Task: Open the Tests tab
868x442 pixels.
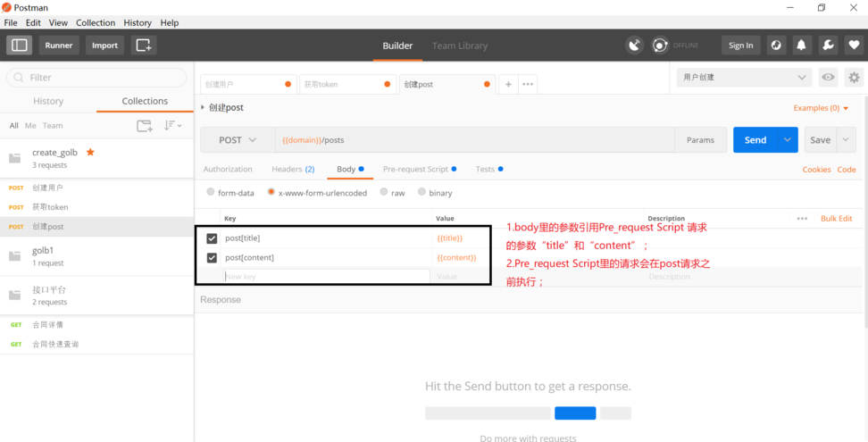Action: (488, 170)
